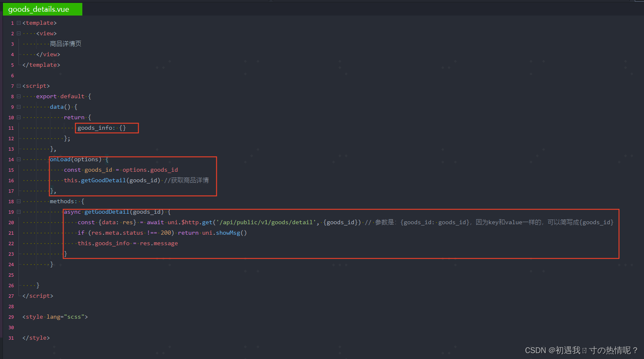Click "res.message" on line 22

pyautogui.click(x=159, y=244)
